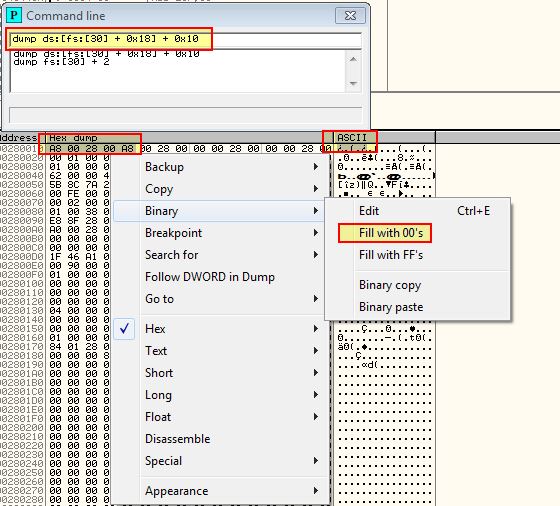Screen dimensions: 560x506
Task: Expand arrow next to Backup
Action: pos(316,167)
